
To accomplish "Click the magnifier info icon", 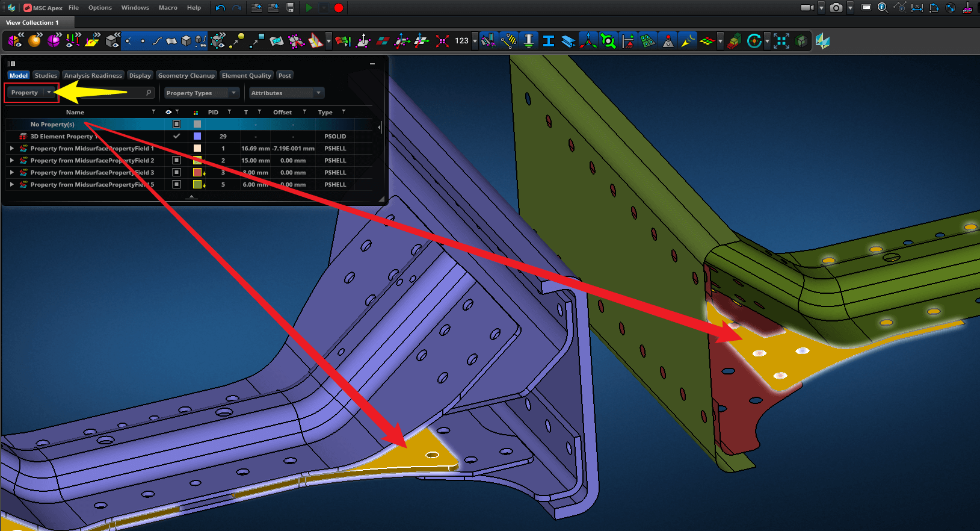I will (x=883, y=8).
